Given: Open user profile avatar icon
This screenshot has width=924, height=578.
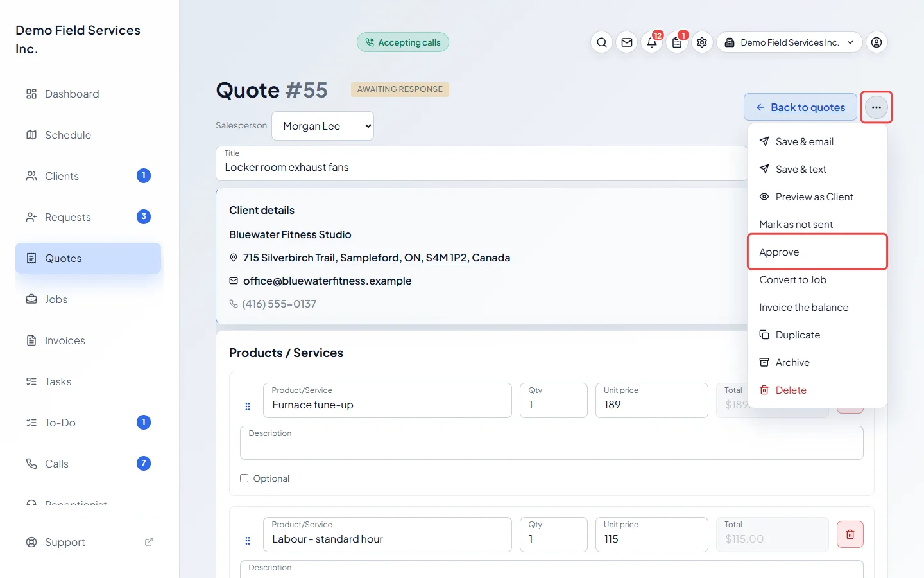Looking at the screenshot, I should tap(877, 42).
